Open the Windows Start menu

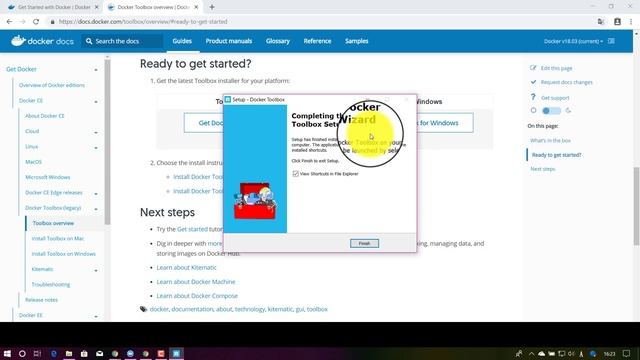click(x=7, y=353)
